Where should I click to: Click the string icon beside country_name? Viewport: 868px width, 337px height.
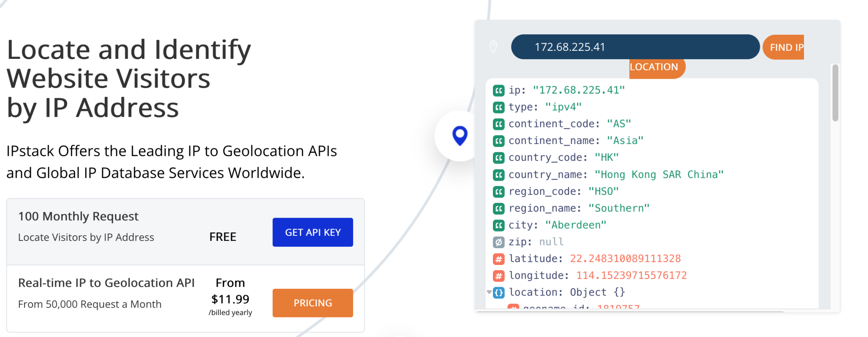(x=499, y=175)
